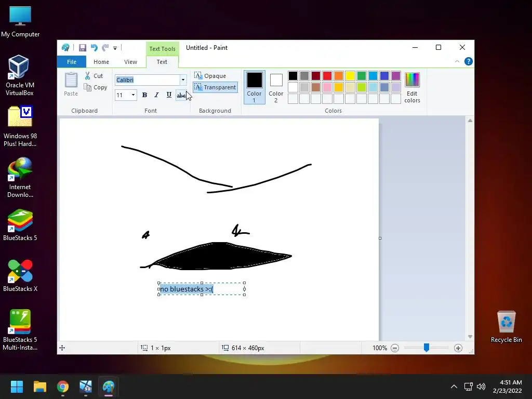The height and width of the screenshot is (399, 532).
Task: Select the Recycle Bin desktop icon
Action: pos(506,327)
